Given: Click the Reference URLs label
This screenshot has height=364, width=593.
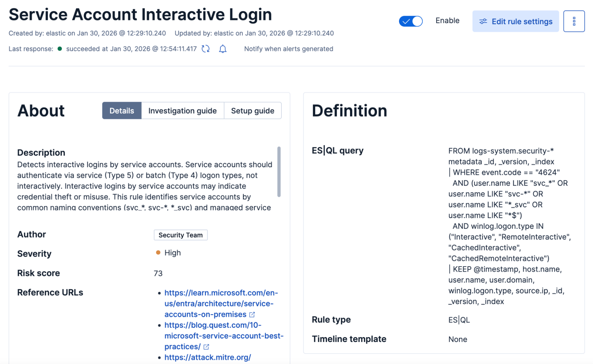Looking at the screenshot, I should [x=50, y=293].
